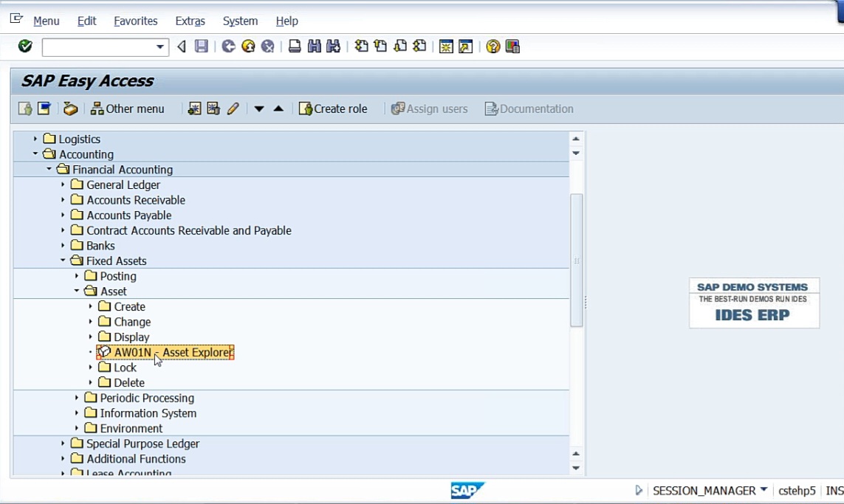Collapse the Asset folder node
This screenshot has width=844, height=504.
pyautogui.click(x=77, y=291)
